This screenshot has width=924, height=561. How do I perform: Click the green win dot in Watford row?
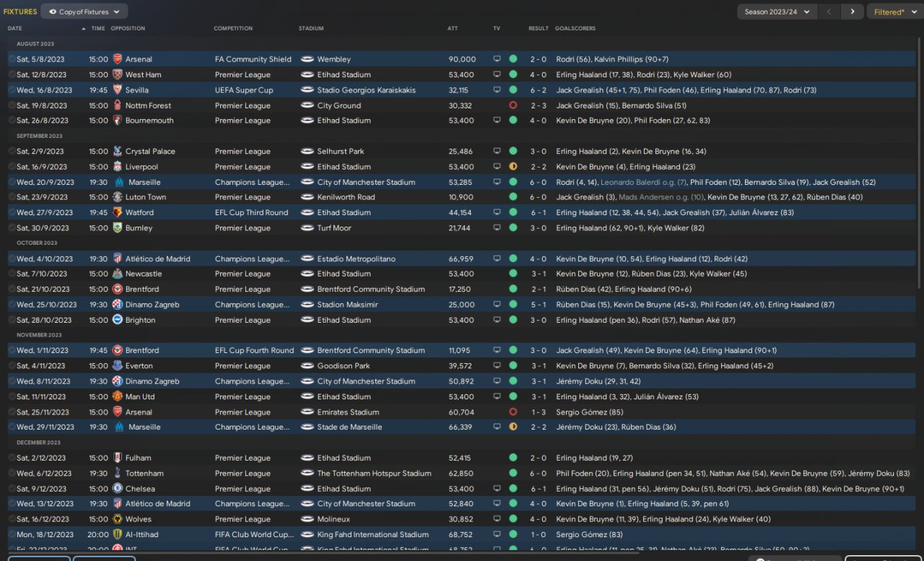(x=513, y=213)
